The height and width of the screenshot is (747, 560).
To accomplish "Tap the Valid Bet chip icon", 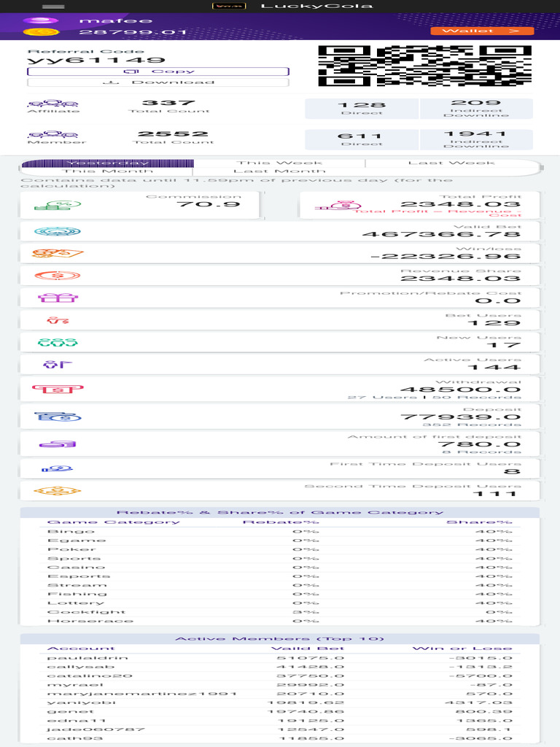I will pos(58,231).
